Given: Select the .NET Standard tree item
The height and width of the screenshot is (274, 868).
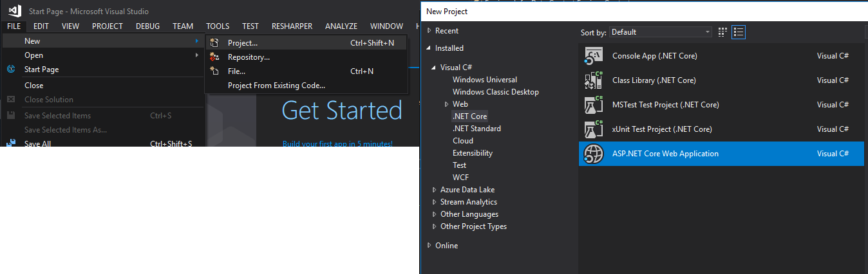Looking at the screenshot, I should 476,129.
